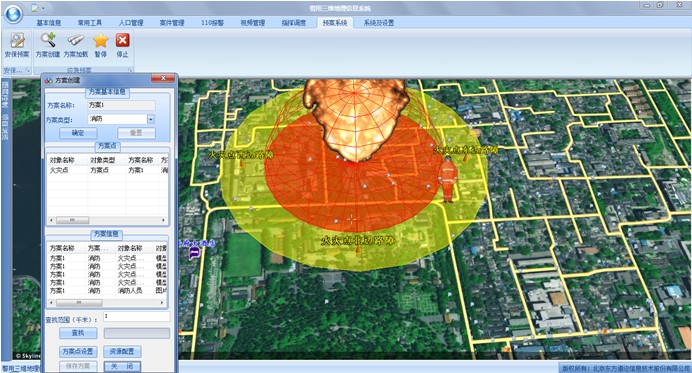Screen dimensions: 692x373
Task: Click the 查找范围 kilometers input field
Action: pyautogui.click(x=136, y=316)
